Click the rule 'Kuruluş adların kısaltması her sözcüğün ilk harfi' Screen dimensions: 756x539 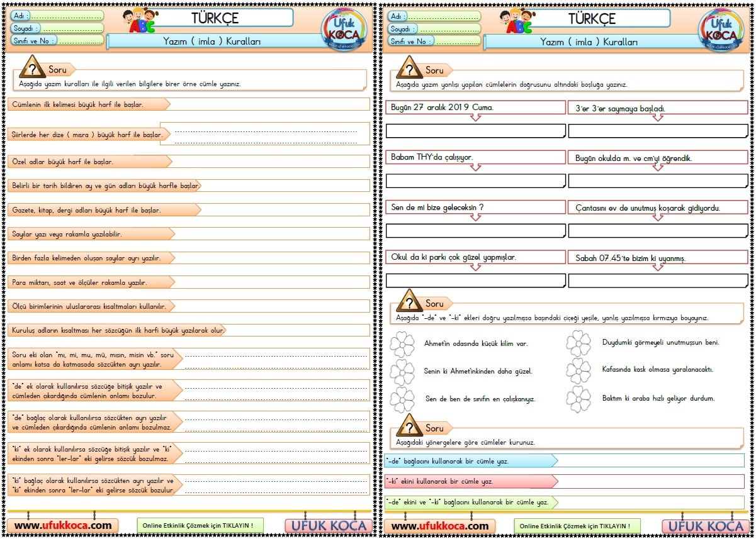[x=118, y=330]
